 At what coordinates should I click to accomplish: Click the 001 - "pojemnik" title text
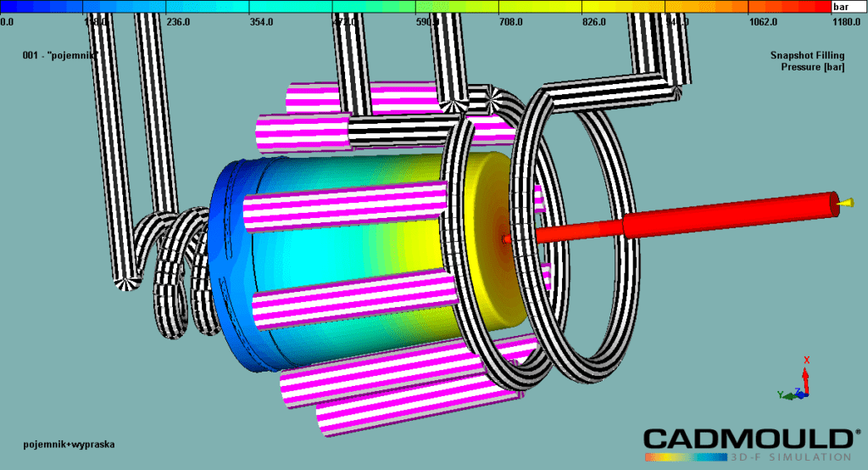point(60,55)
